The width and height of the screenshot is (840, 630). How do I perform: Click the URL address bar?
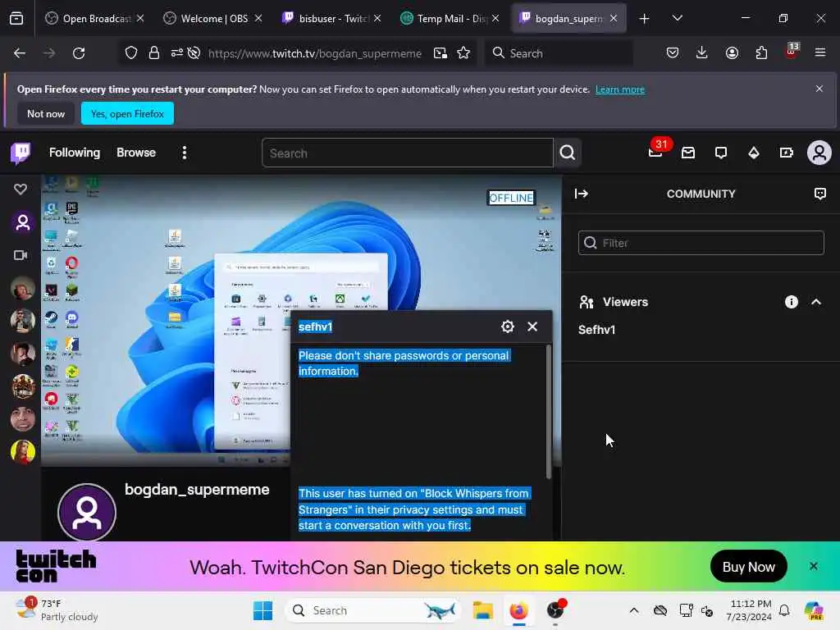click(315, 53)
